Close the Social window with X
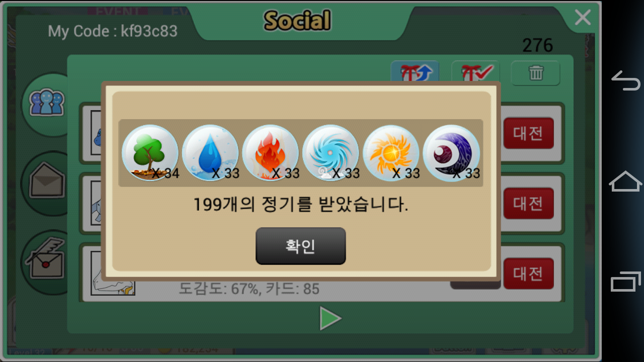 pos(583,18)
